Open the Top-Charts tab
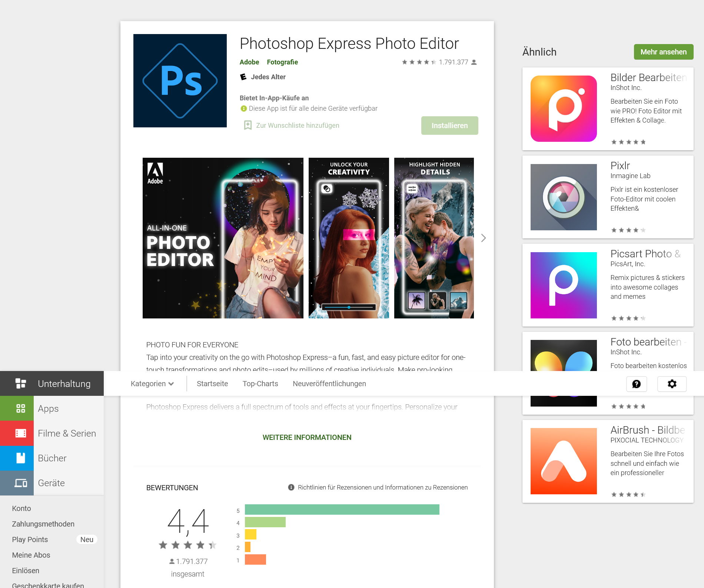The width and height of the screenshot is (704, 588). tap(260, 384)
